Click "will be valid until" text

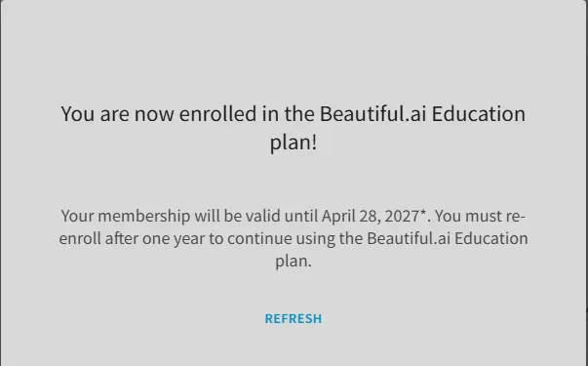pos(256,217)
